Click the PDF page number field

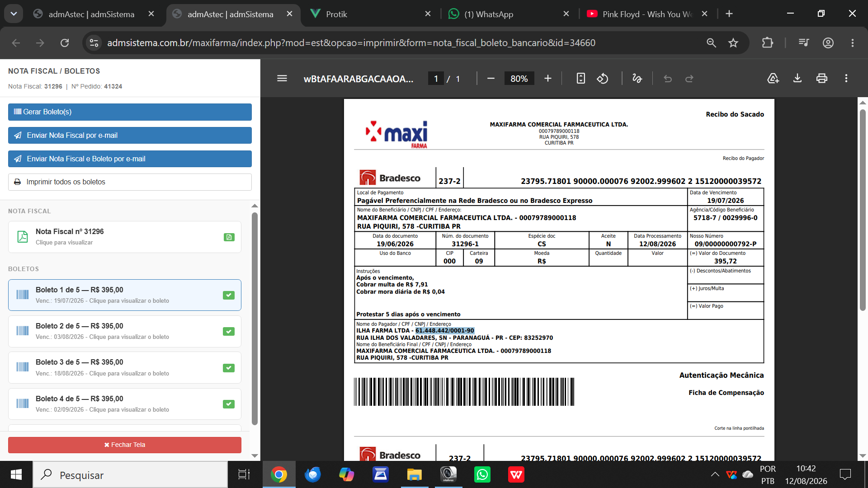[436, 79]
